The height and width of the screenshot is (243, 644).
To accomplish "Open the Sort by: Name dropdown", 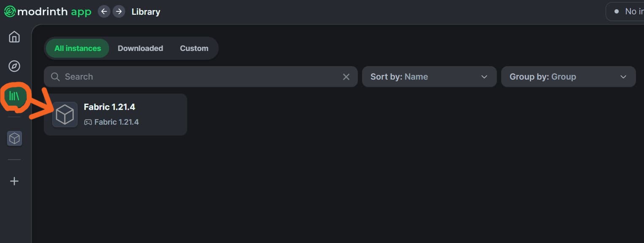I will click(429, 77).
